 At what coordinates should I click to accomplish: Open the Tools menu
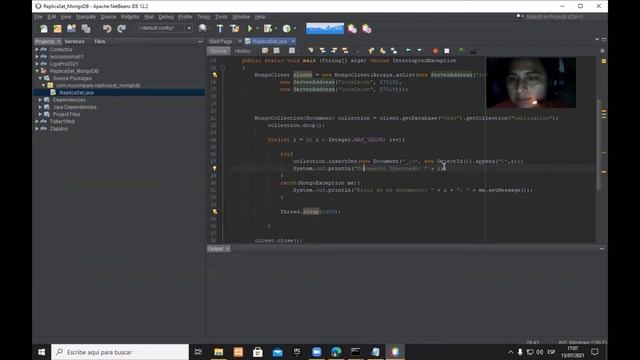pyautogui.click(x=221, y=17)
